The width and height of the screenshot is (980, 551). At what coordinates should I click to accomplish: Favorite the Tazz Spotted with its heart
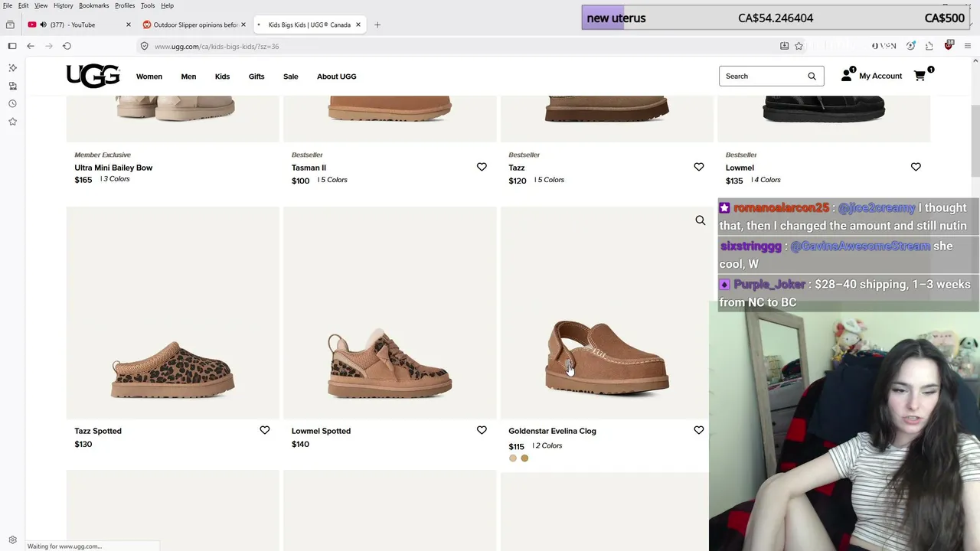(x=265, y=430)
